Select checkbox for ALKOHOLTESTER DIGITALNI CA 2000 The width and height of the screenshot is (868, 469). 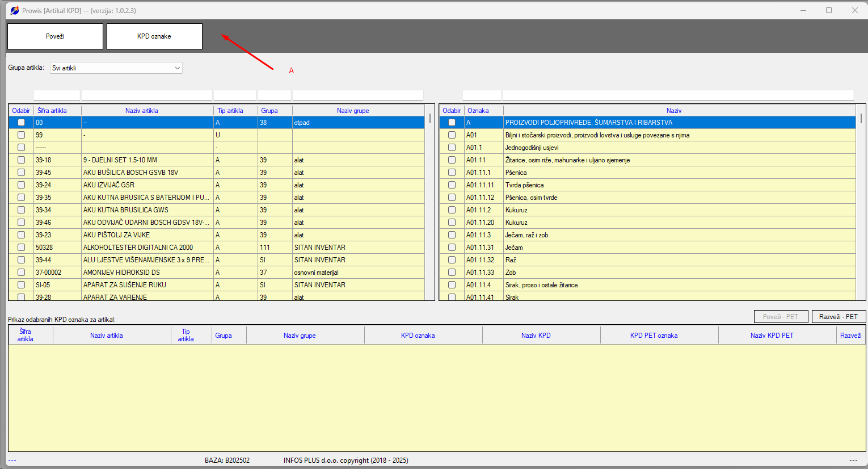point(21,248)
